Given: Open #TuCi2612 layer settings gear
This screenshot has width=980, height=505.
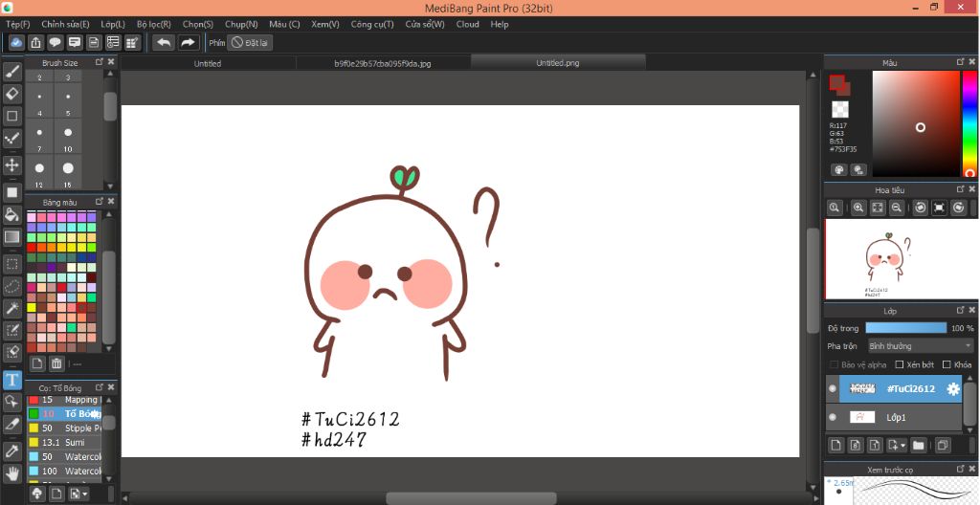Looking at the screenshot, I should [x=952, y=388].
